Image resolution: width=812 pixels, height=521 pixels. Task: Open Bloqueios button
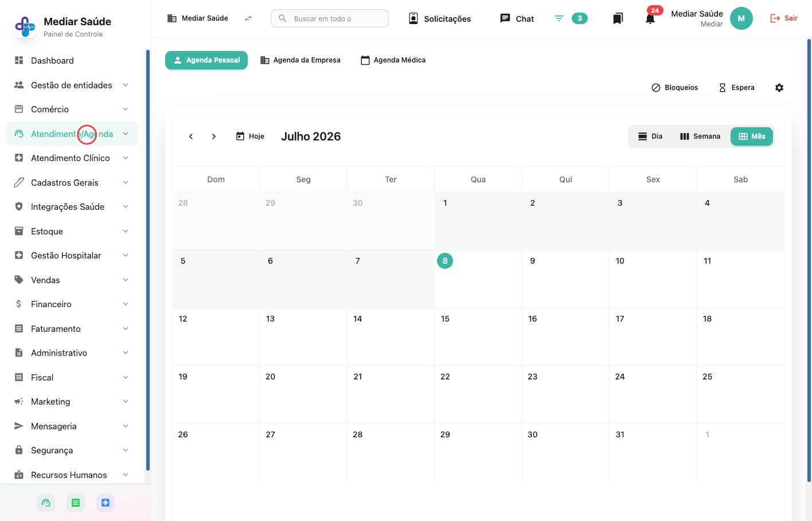(675, 88)
